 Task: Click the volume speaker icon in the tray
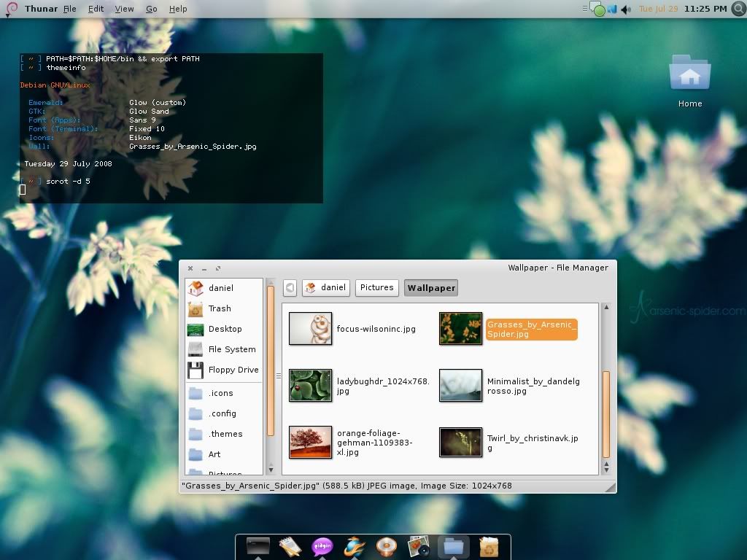[625, 9]
